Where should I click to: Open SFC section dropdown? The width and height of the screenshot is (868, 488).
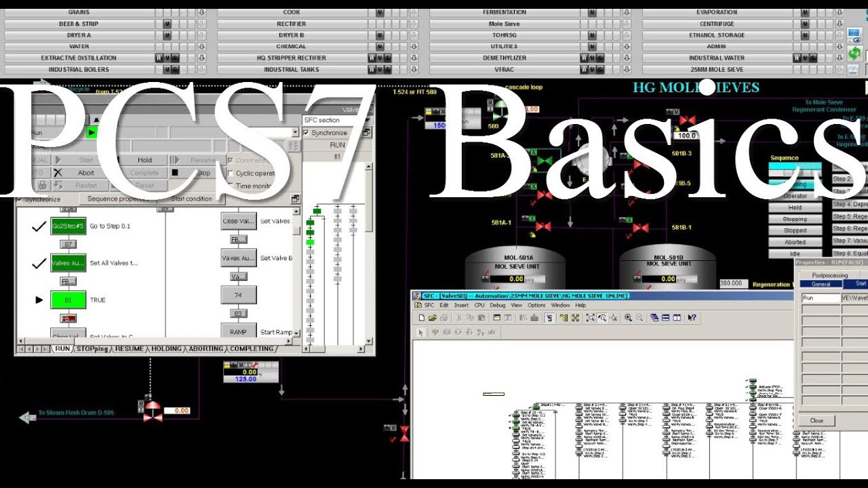click(x=368, y=120)
